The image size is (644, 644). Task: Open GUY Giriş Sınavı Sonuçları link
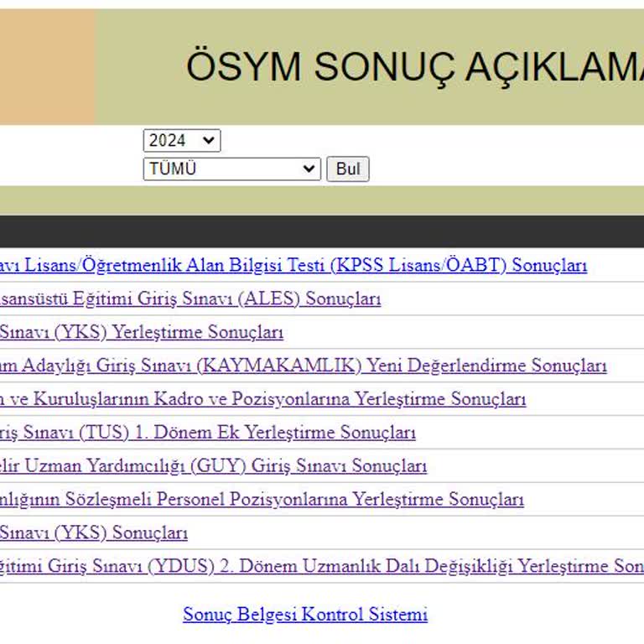click(213, 466)
